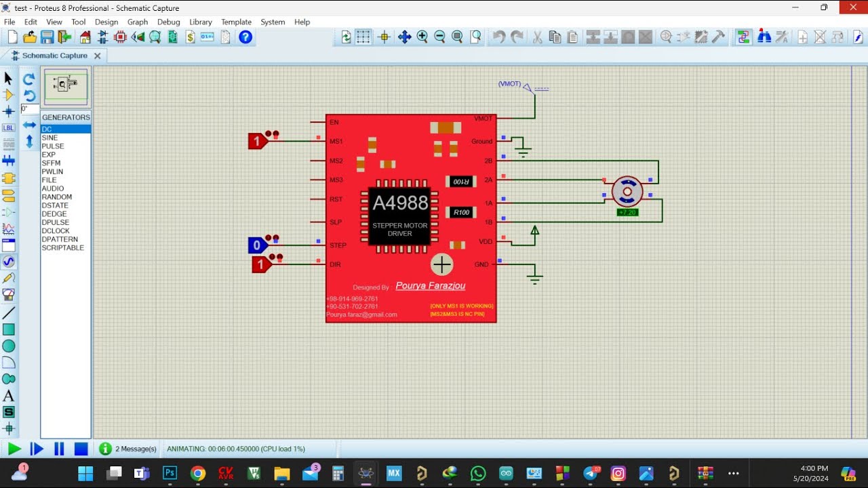Click the Rotate Anti-clockwise icon

29,96
